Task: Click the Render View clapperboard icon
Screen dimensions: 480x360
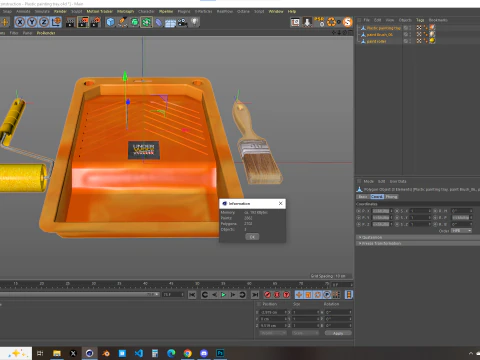Action: [x=70, y=22]
